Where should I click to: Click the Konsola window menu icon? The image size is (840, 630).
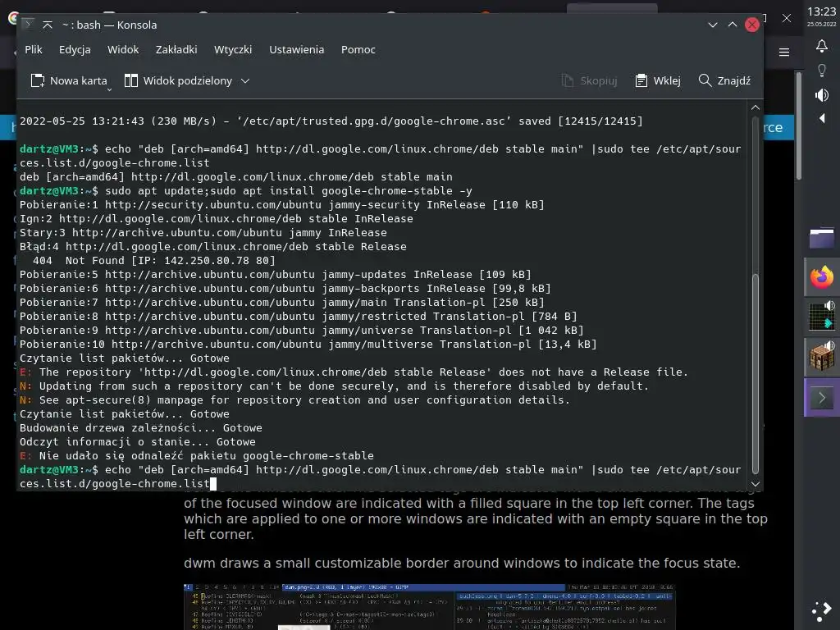pos(28,24)
